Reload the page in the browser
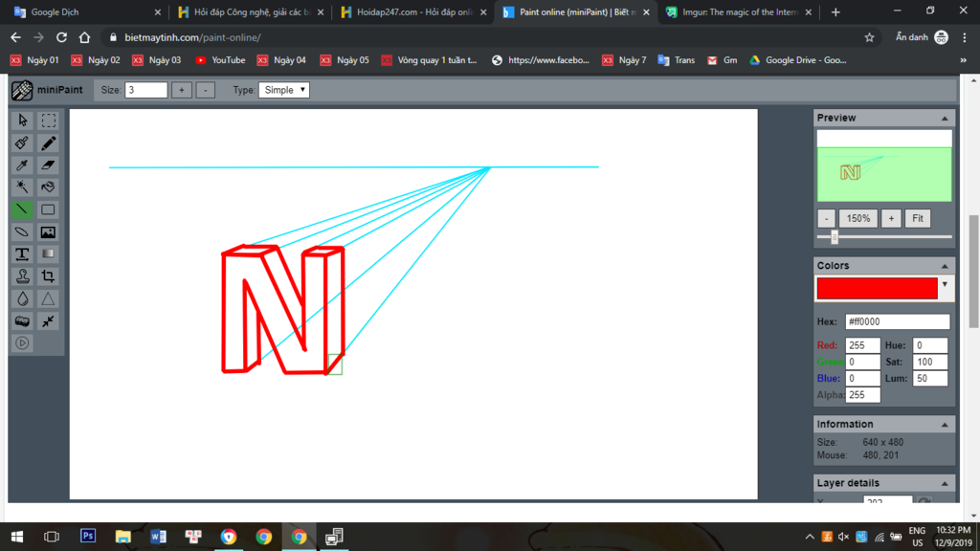 point(61,37)
